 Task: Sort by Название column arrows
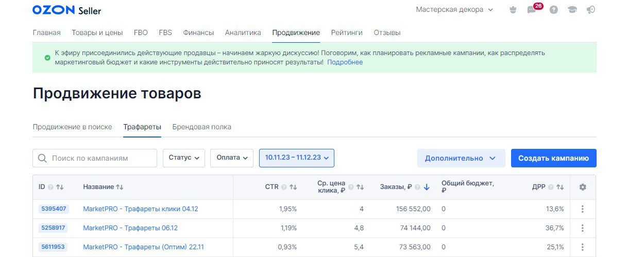(x=120, y=187)
